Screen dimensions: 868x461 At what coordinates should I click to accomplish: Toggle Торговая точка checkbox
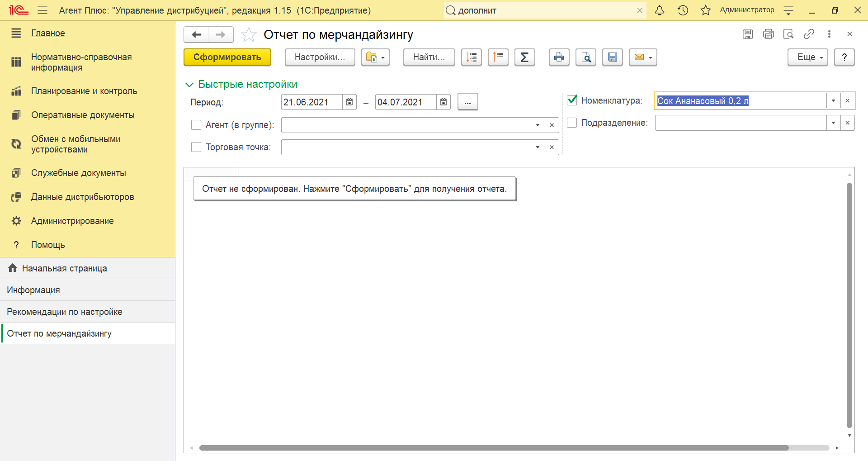196,147
